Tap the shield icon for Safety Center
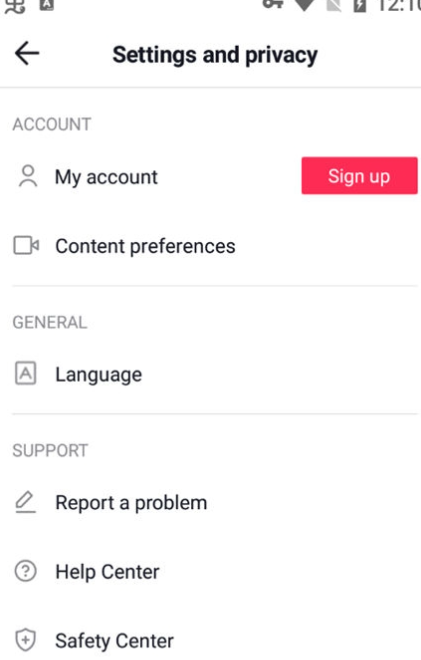This screenshot has width=421, height=660. [x=26, y=640]
